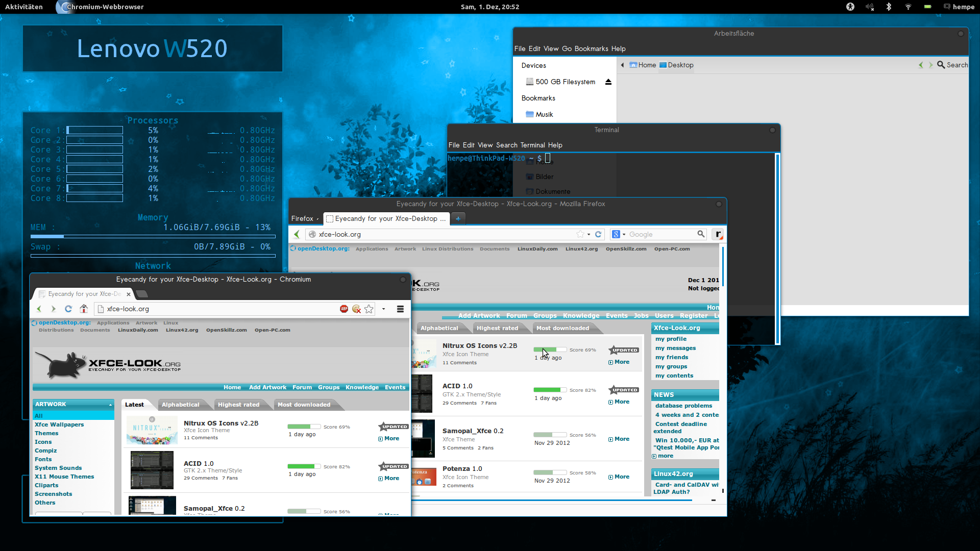Open Aktivitäten overview
Screen dimensions: 980x551
click(24, 7)
